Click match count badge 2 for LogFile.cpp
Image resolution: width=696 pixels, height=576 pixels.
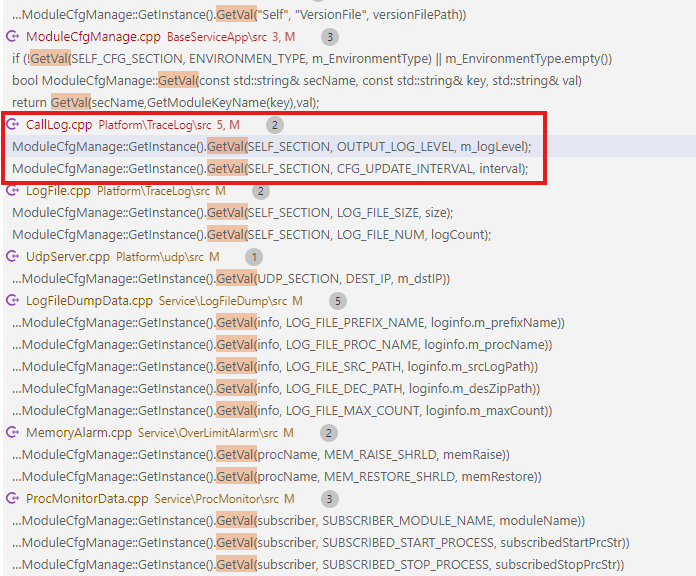[x=261, y=191]
